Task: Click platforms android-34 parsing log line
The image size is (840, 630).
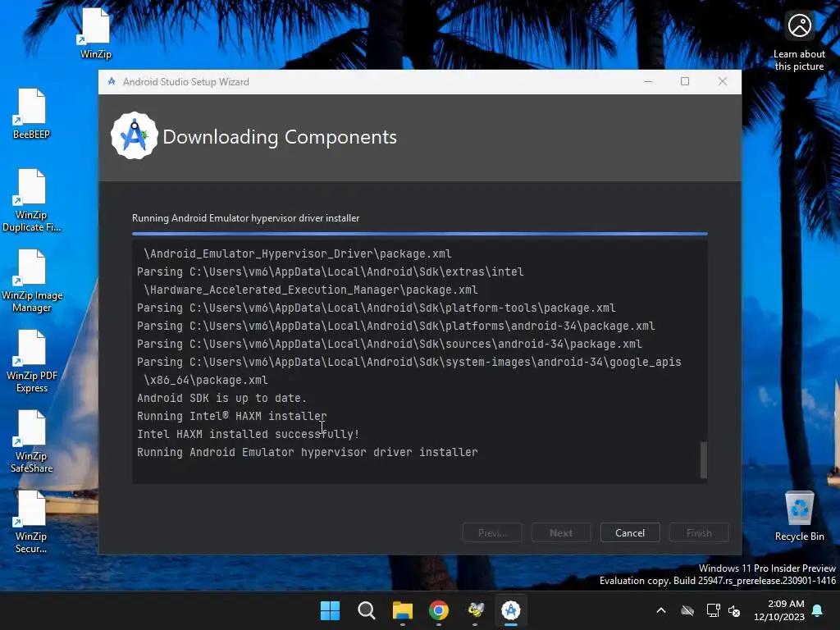Action: click(x=396, y=326)
